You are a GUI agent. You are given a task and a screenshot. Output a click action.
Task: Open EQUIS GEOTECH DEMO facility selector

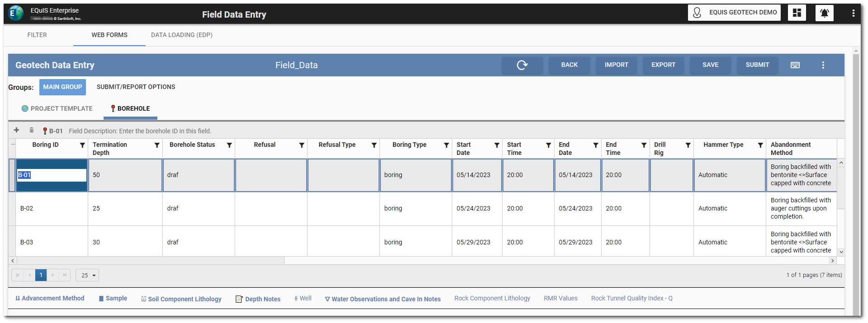click(734, 13)
